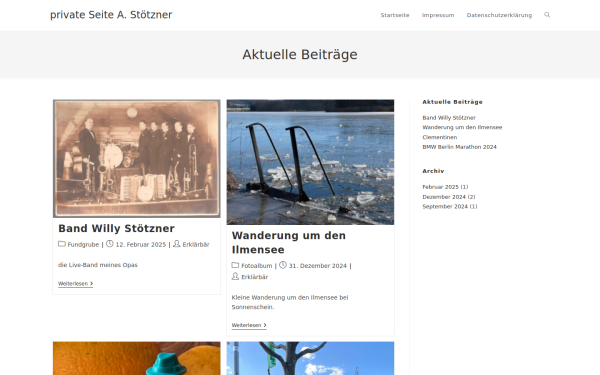600x375 pixels.
Task: Open Wanderung um den Ilmensee post title
Action: [289, 243]
